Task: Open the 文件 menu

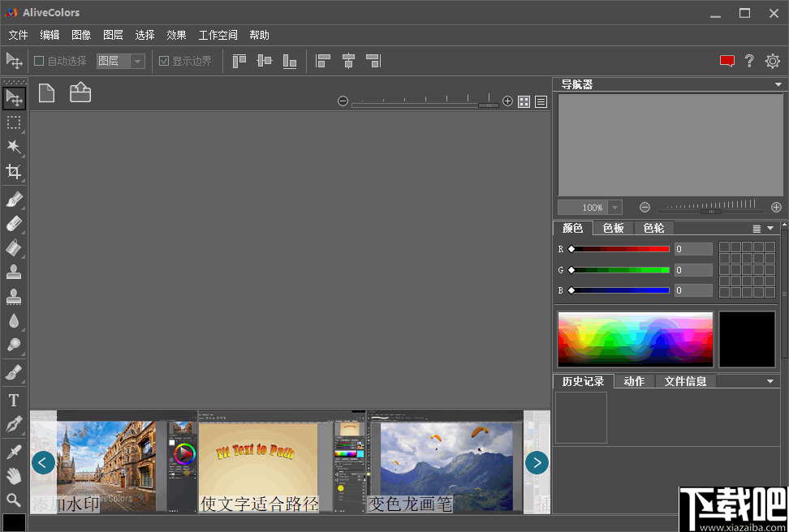Action: [x=18, y=35]
